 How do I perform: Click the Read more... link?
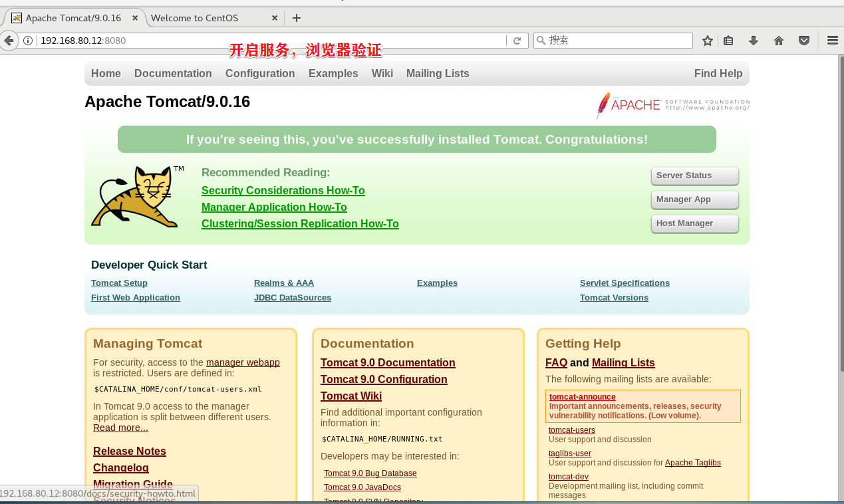[x=120, y=428]
